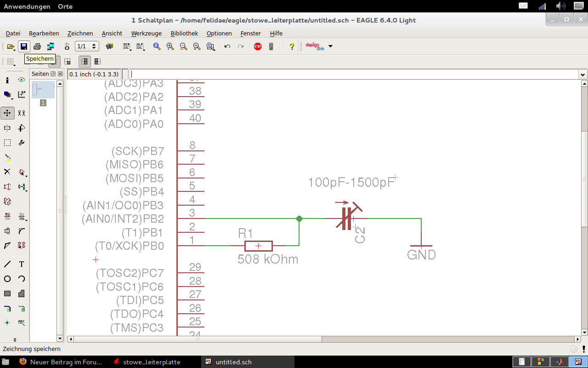588x368 pixels.
Task: Select the Net tool
Action: [22, 308]
